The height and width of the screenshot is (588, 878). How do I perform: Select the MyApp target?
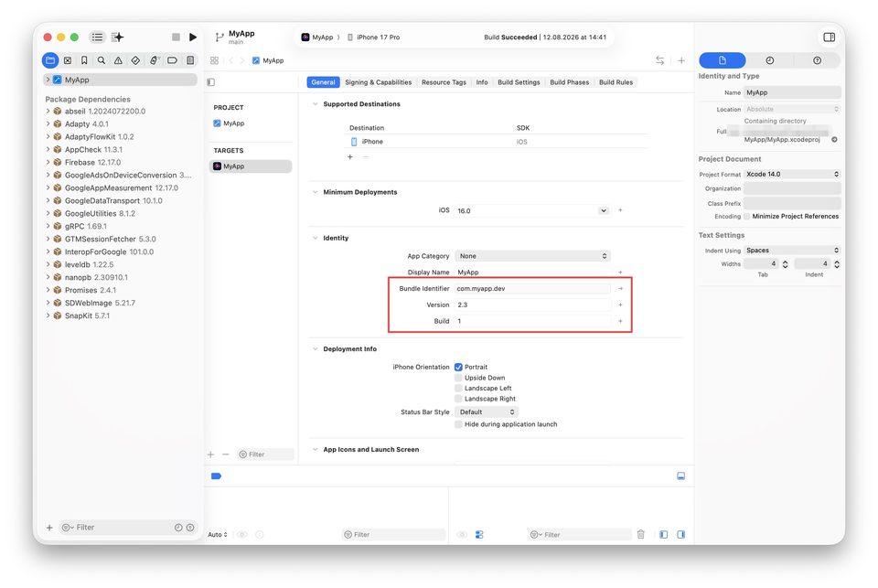pos(251,166)
